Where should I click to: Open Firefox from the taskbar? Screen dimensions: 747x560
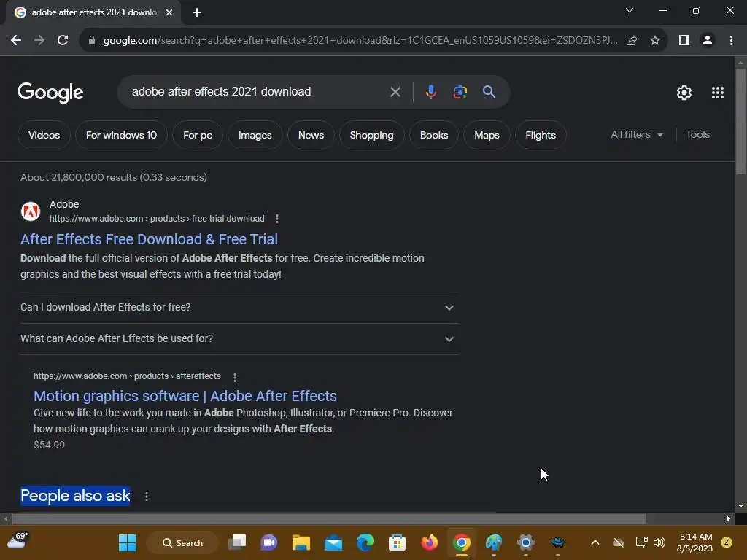[x=429, y=542]
